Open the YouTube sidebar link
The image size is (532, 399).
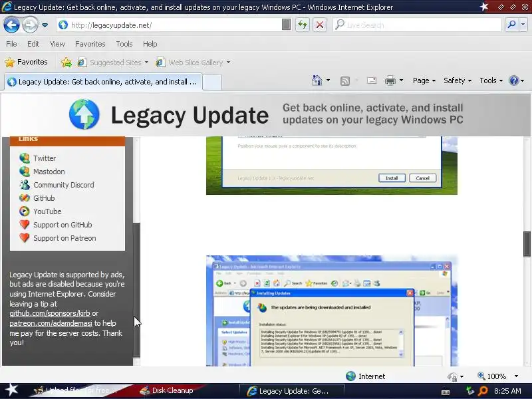click(x=47, y=211)
